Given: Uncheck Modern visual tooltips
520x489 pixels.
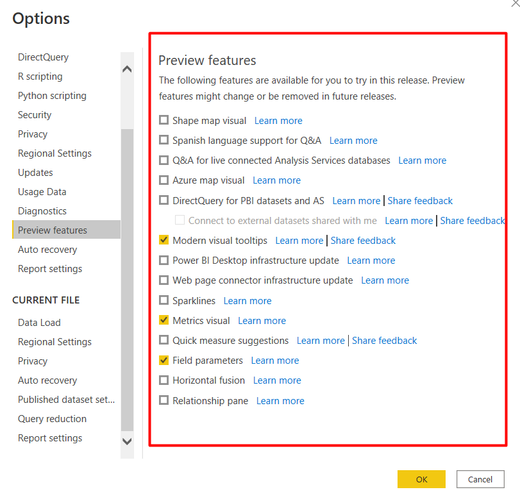Looking at the screenshot, I should [164, 240].
